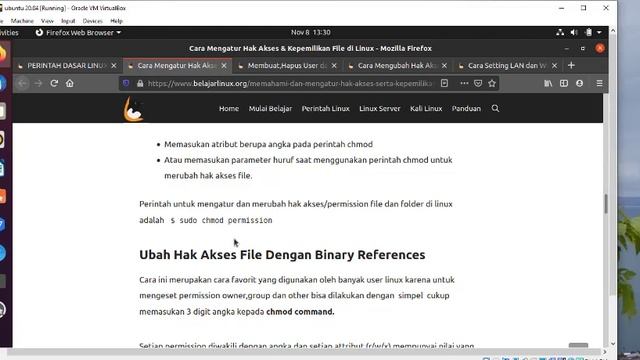640x360 pixels.
Task: Click the forward arrow in Firefox
Action: coord(38,83)
